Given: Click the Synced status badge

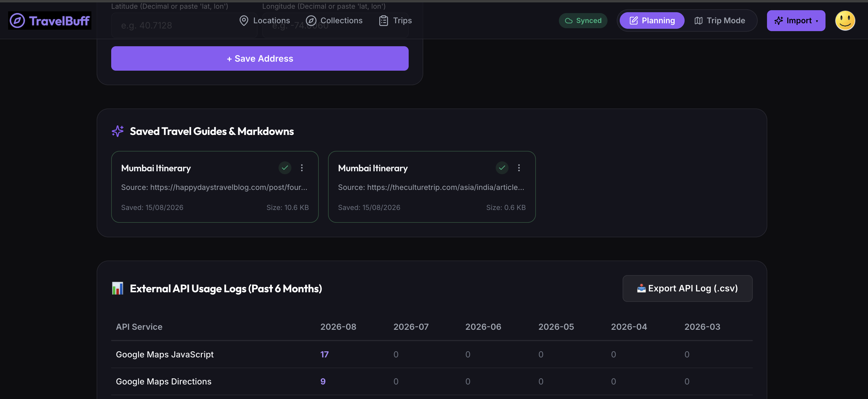Looking at the screenshot, I should (x=583, y=21).
